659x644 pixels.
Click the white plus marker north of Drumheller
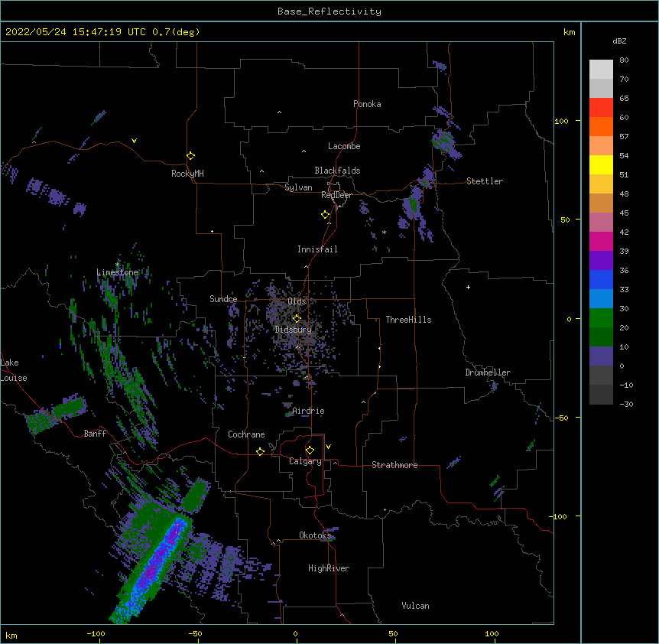point(468,287)
